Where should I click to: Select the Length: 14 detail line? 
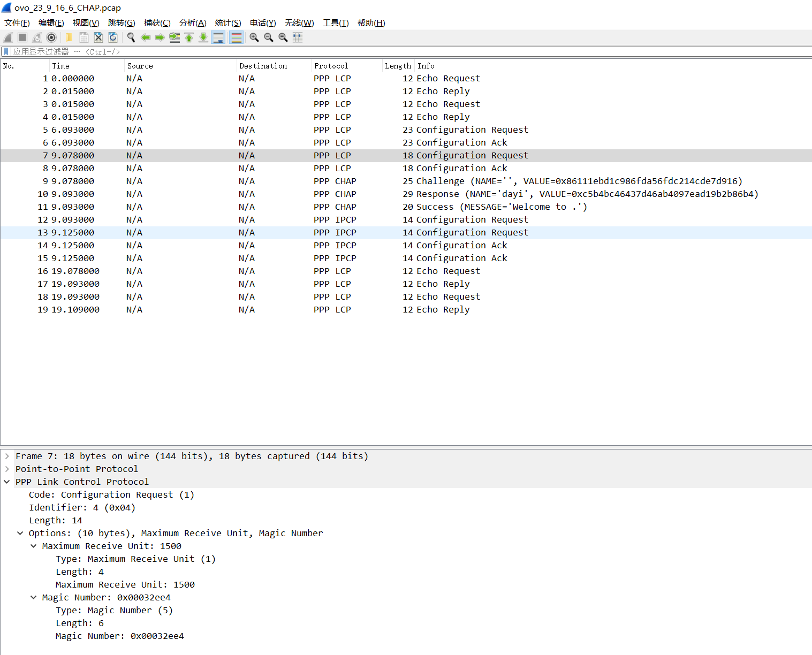pyautogui.click(x=56, y=520)
